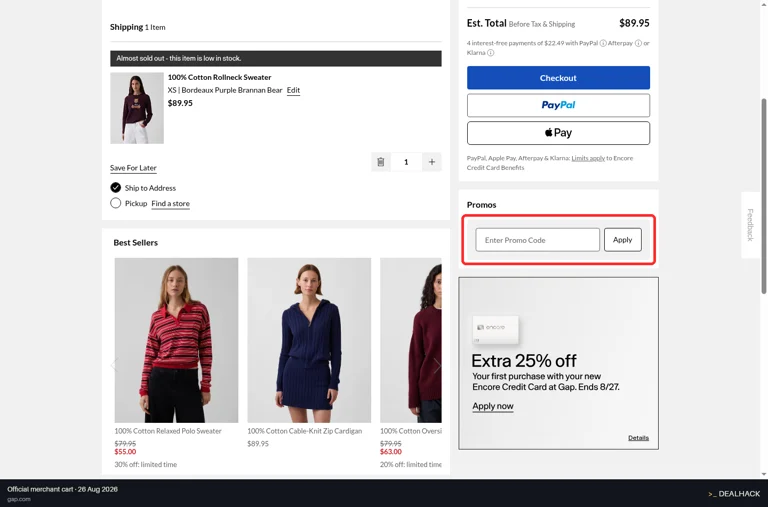This screenshot has width=768, height=507.
Task: Click the quantity value field showing 1
Action: [406, 162]
